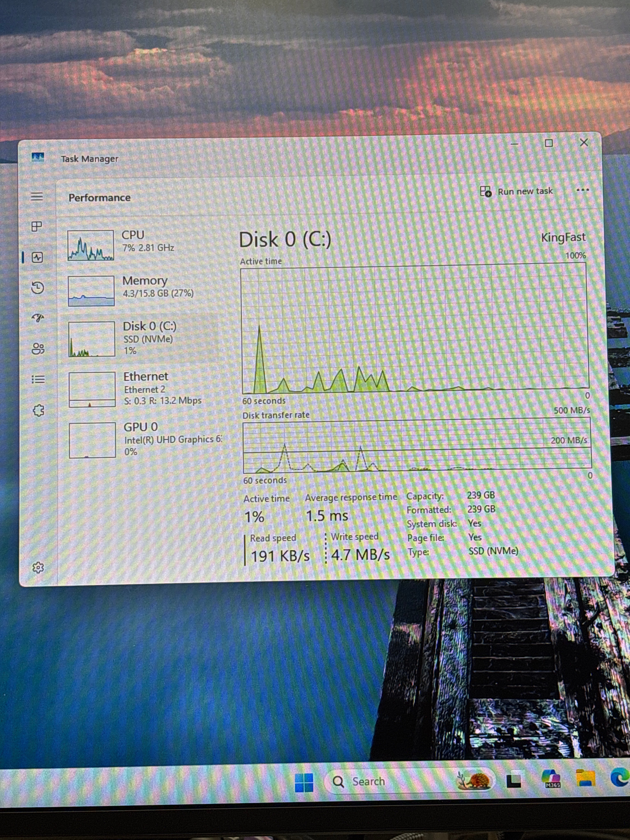630x840 pixels.
Task: Click the Performance page title
Action: click(100, 197)
